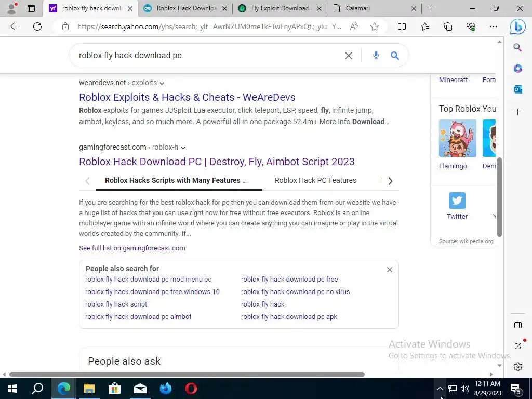Open Edge settings and more menu
The image size is (532, 399).
(494, 26)
